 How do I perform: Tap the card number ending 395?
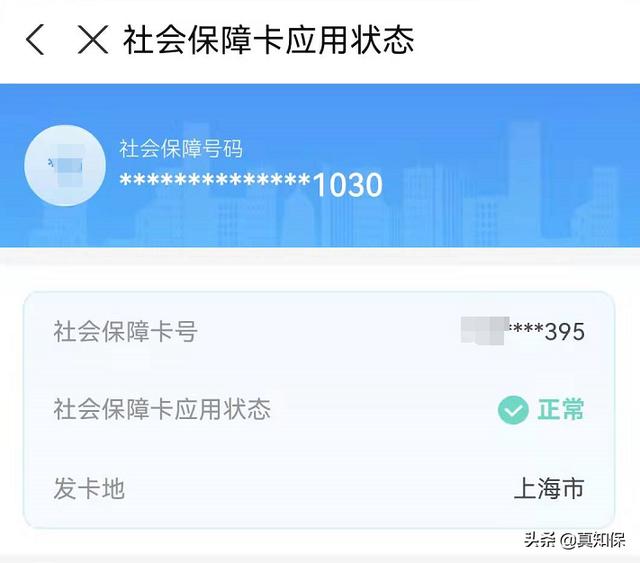[x=523, y=331]
